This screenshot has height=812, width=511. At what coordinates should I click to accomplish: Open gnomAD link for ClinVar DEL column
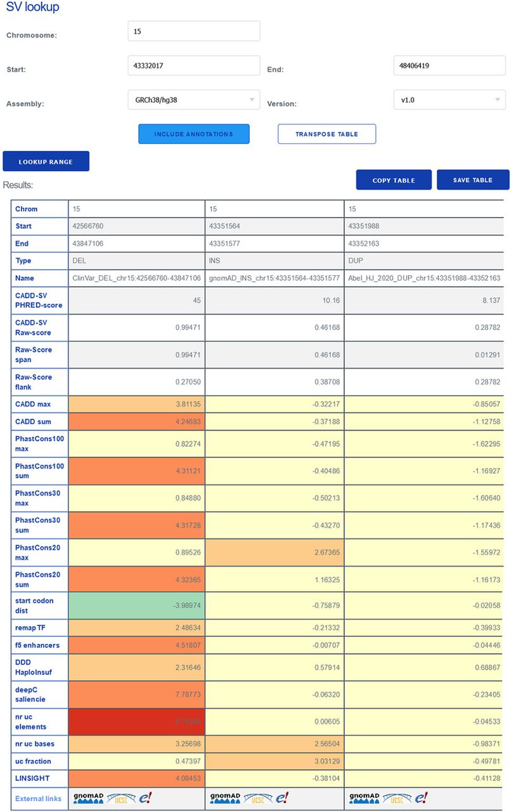[88, 797]
